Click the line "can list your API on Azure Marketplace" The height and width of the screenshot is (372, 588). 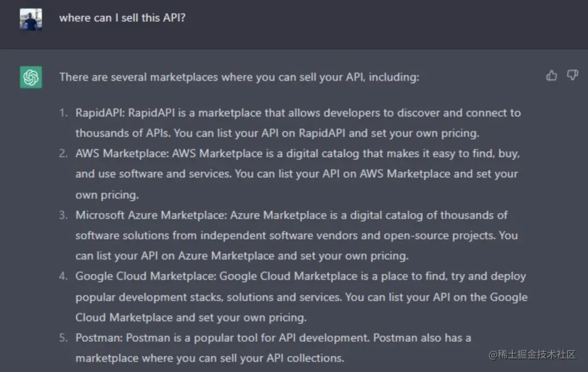[x=242, y=256]
